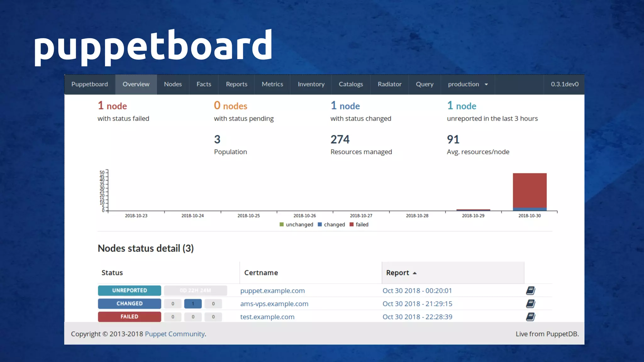Open report Oct 30 2018 - 22:28:39
Viewport: 644px width, 362px height.
(417, 317)
